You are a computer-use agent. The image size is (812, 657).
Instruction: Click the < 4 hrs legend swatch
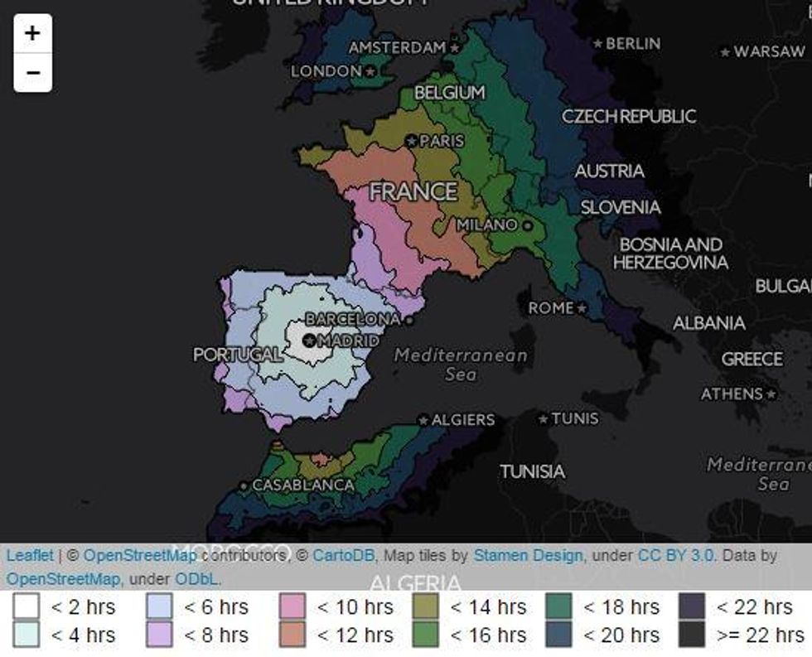point(26,635)
